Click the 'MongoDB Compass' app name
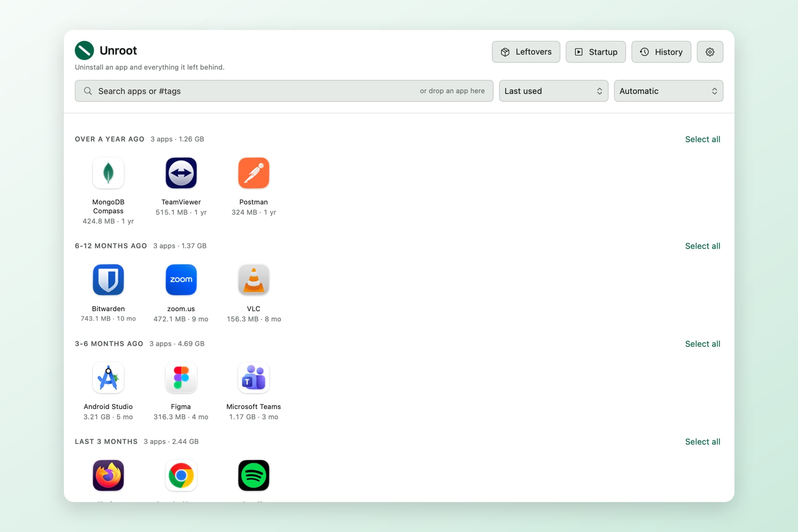Viewport: 798px width, 532px height. pyautogui.click(x=108, y=206)
